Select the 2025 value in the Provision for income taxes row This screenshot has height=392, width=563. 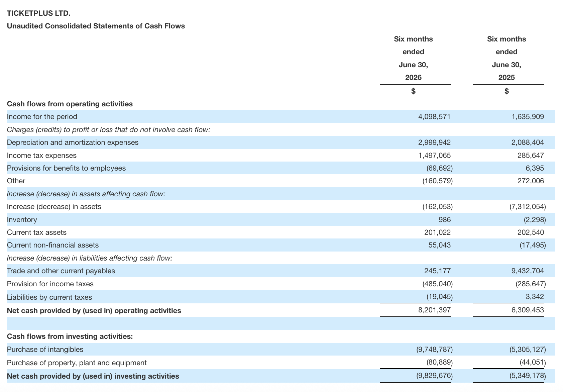(531, 284)
